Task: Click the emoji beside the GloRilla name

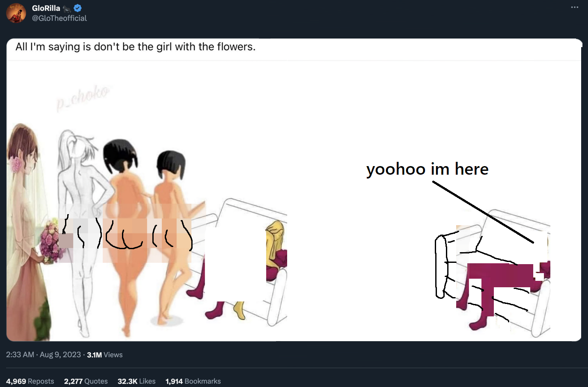Action: tap(67, 9)
